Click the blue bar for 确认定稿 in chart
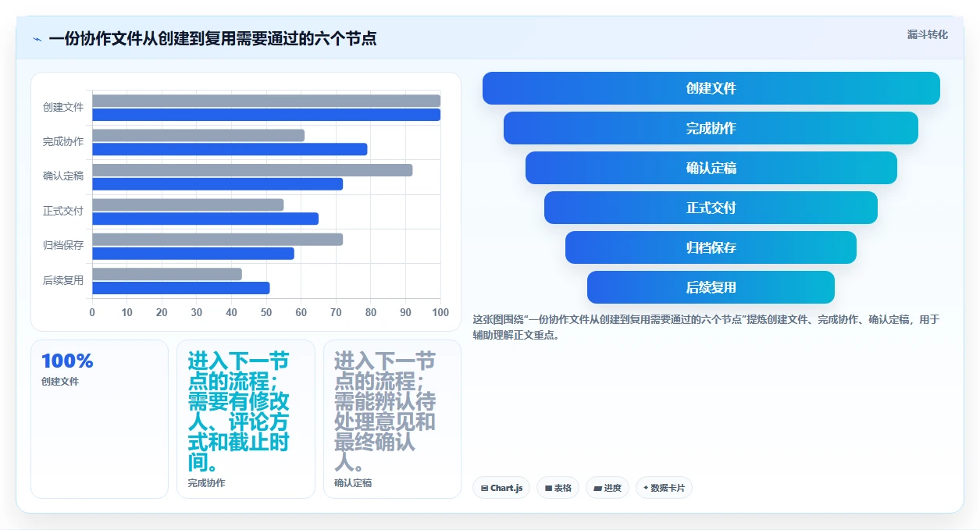 pos(218,184)
